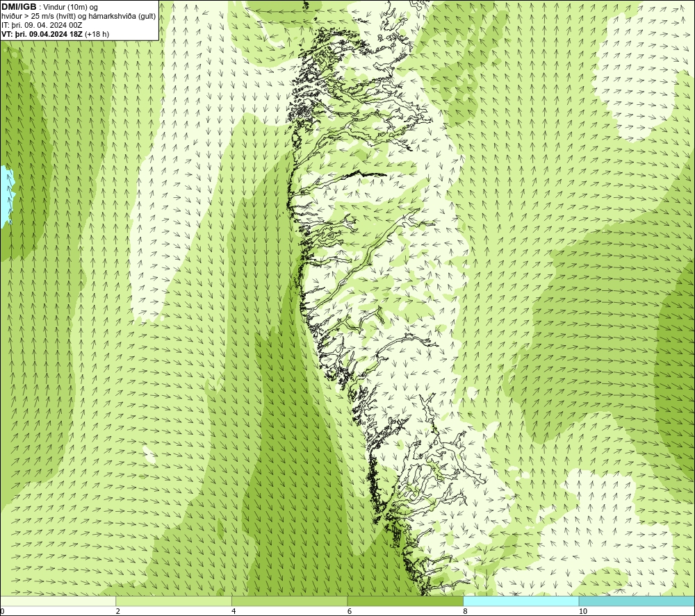Click the legend label '4'
The height and width of the screenshot is (616, 695).
coord(234,611)
